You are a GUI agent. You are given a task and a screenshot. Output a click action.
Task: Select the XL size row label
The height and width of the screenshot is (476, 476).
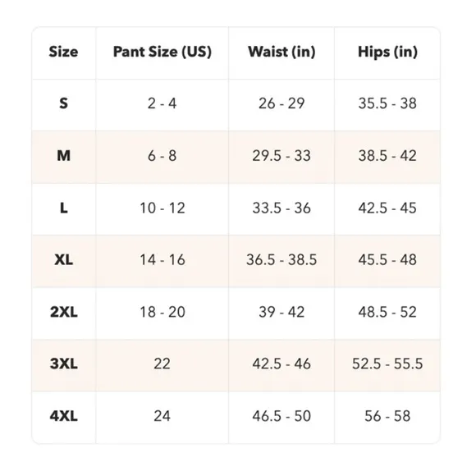pyautogui.click(x=63, y=260)
